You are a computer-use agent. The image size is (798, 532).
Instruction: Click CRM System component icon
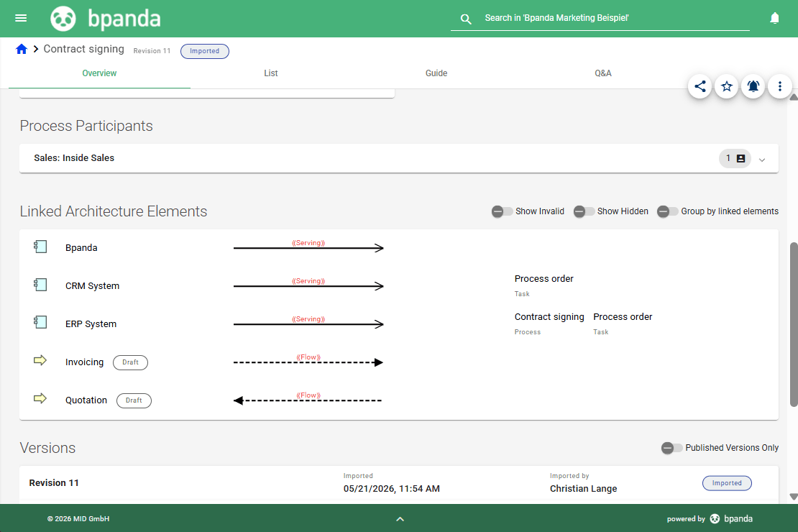pyautogui.click(x=40, y=285)
